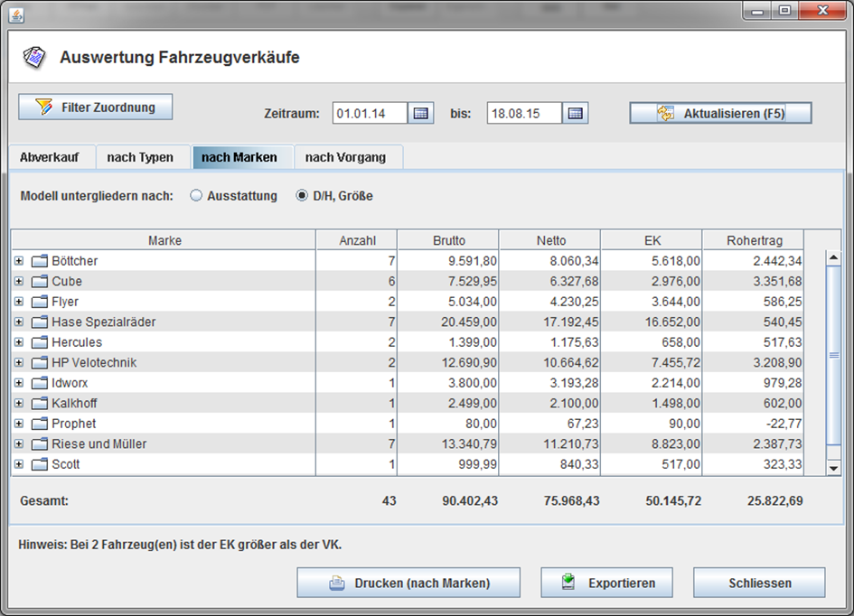
Task: Open the nach Vorgang tab
Action: (x=349, y=157)
